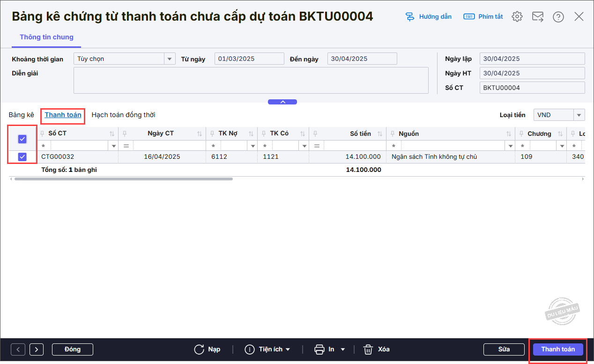
Task: Pin the TK Có column
Action: [x=263, y=134]
